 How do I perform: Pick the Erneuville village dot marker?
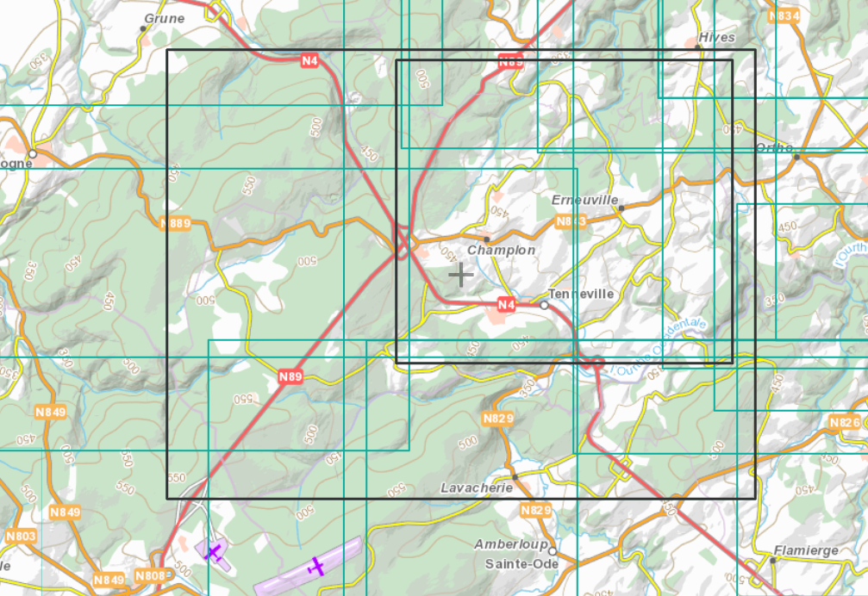pos(621,207)
